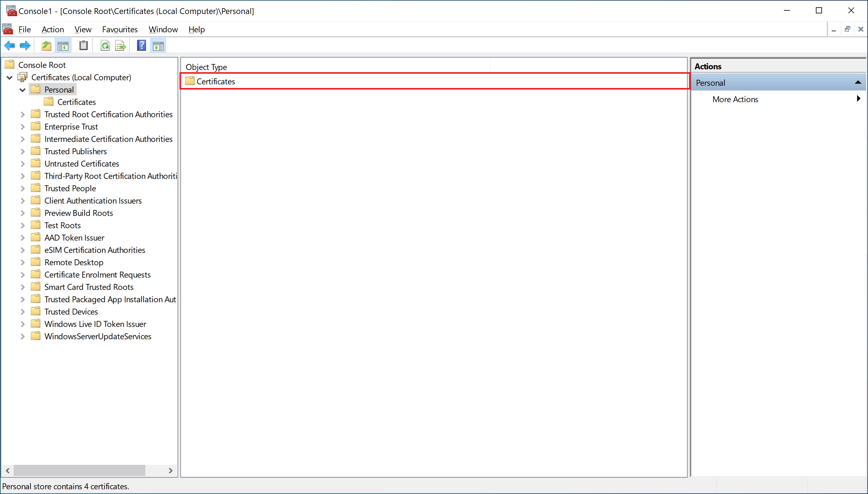
Task: Click the Back arrow toolbar icon
Action: point(9,45)
